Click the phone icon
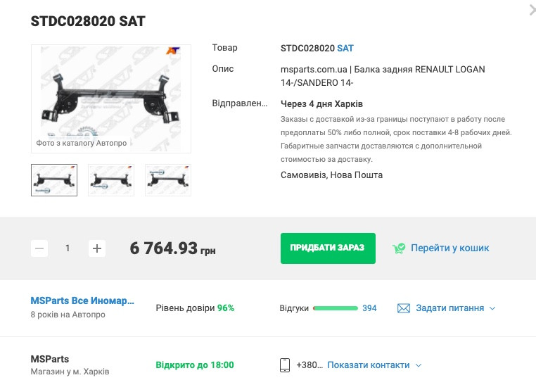Viewport: 536px width, 392px height. (x=285, y=365)
